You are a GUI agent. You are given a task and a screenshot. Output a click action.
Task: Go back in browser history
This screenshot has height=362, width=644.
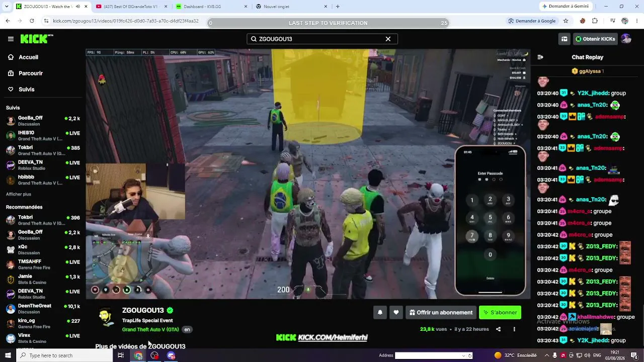click(8, 21)
